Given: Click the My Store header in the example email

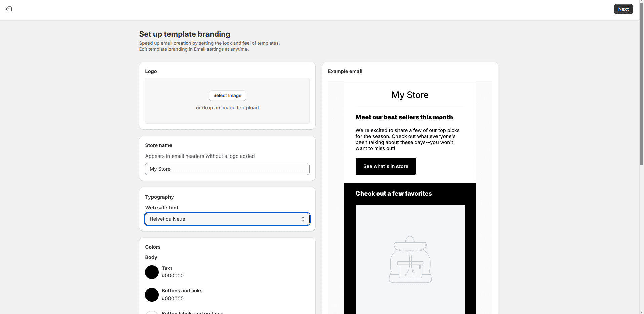Looking at the screenshot, I should [x=410, y=95].
